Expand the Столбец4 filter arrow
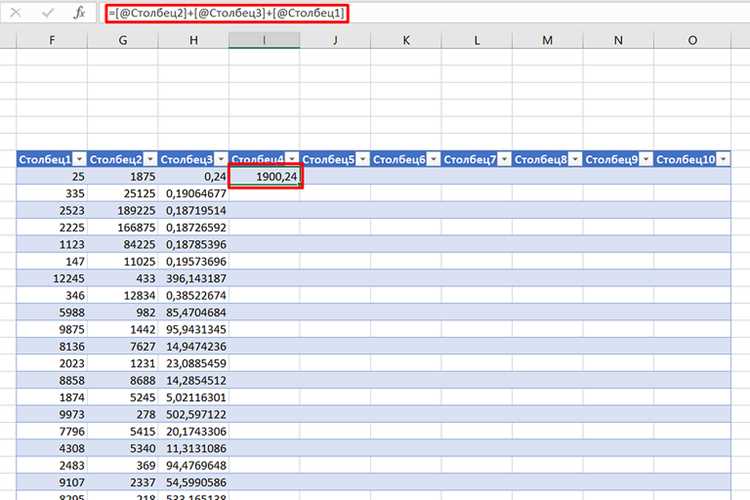750x500 pixels. 292,159
